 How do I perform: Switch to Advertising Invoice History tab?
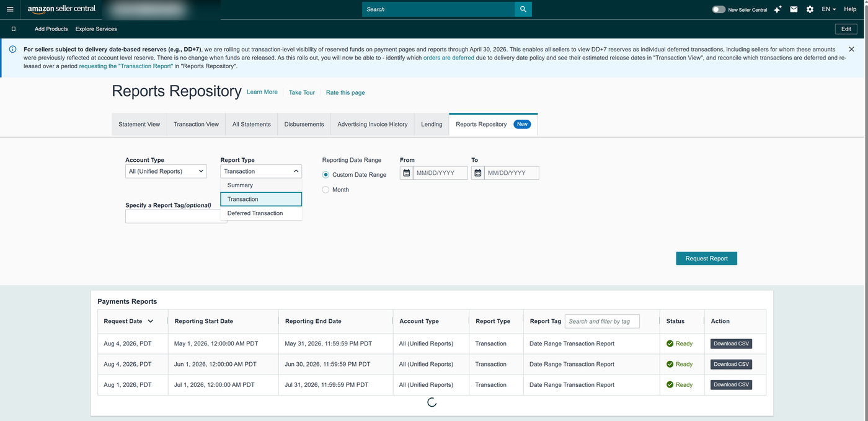pos(373,124)
